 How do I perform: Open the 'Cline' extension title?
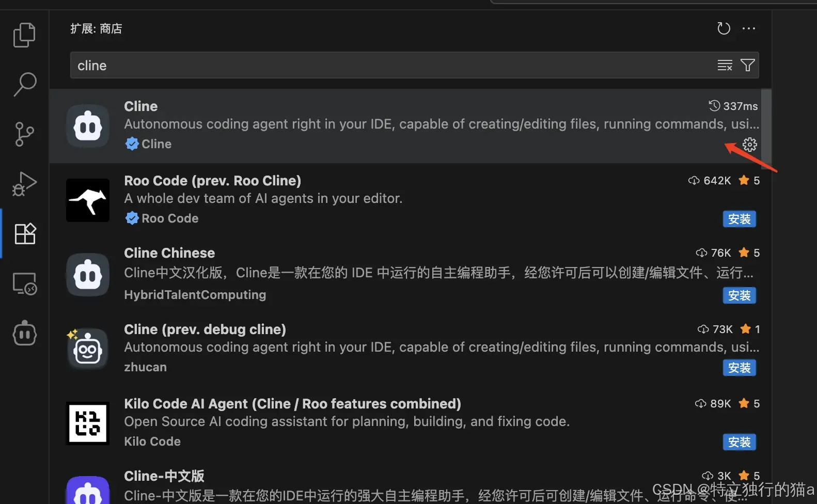pos(141,106)
